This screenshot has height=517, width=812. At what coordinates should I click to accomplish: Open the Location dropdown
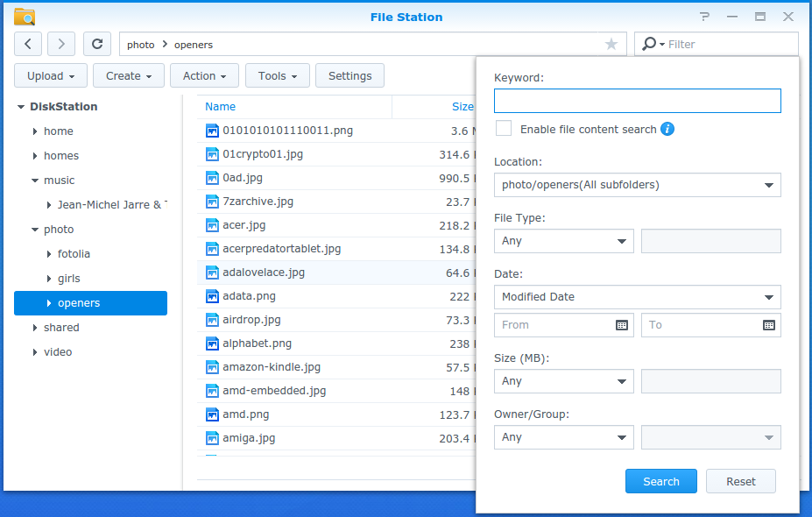(x=638, y=185)
